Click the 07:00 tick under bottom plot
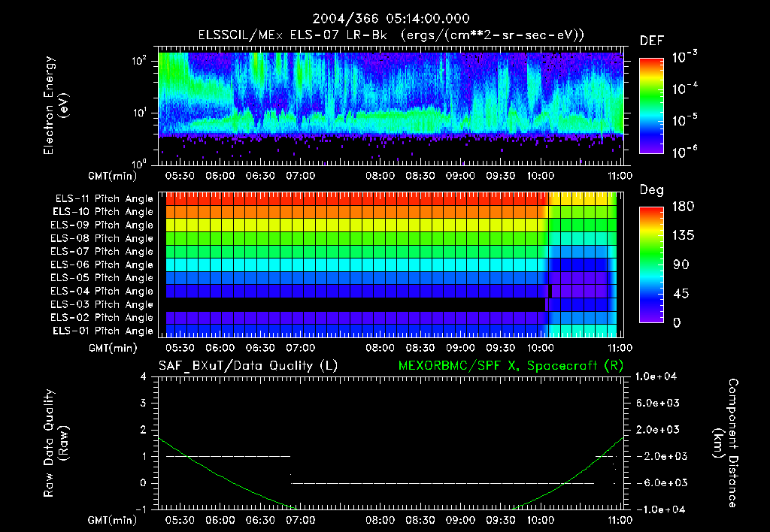 tap(300, 520)
